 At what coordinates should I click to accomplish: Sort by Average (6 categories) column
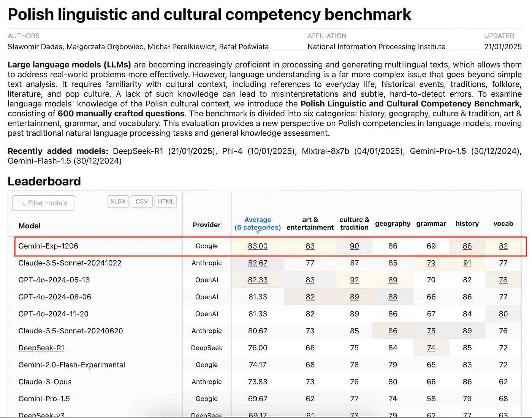coord(258,223)
